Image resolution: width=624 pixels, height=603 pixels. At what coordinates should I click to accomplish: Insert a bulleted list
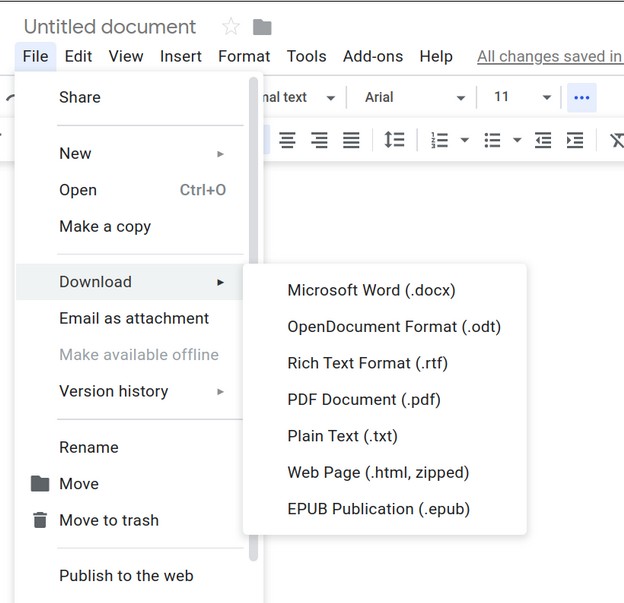coord(492,141)
